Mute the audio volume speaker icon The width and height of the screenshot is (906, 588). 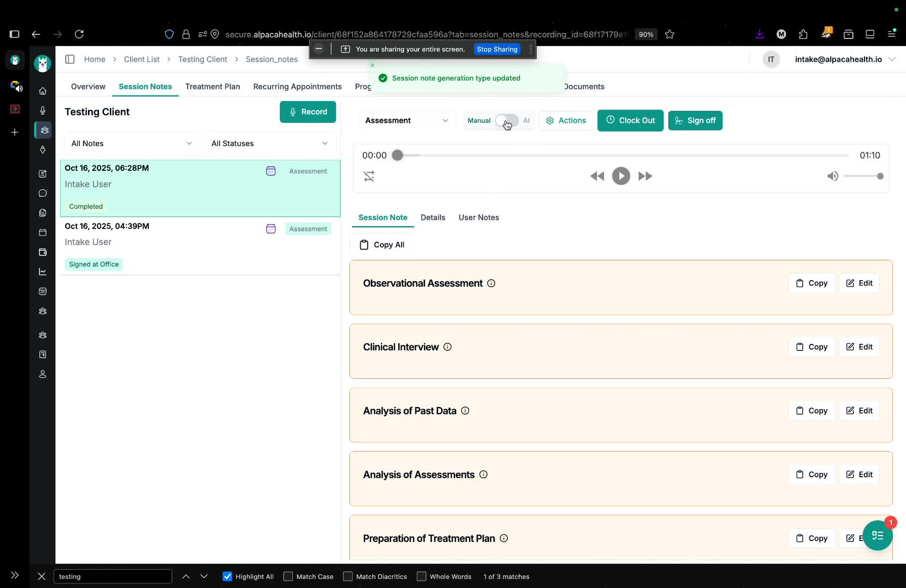coord(833,176)
